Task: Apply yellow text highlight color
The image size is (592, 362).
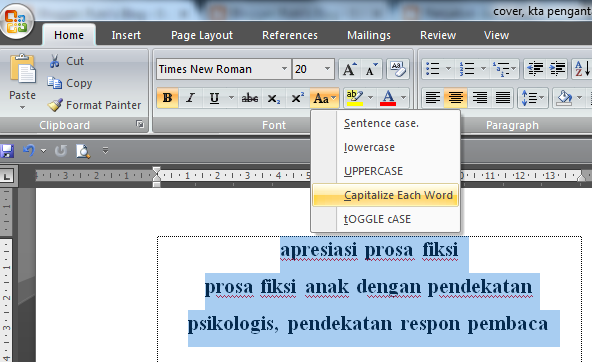Action: click(x=355, y=99)
